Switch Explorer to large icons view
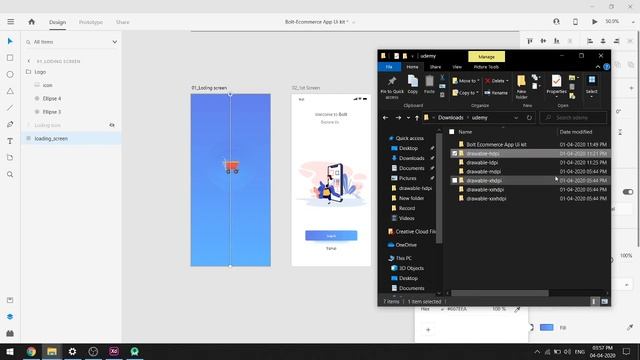Viewport: 640px width, 360px height. point(604,301)
